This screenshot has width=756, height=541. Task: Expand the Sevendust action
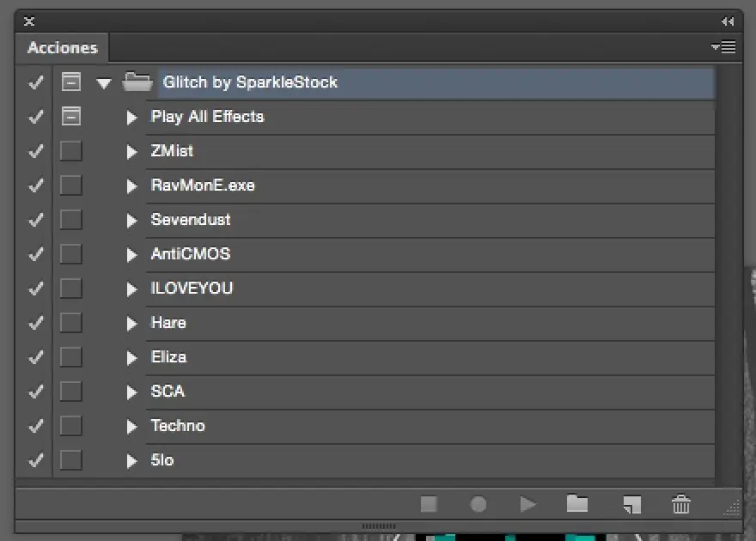pyautogui.click(x=131, y=220)
